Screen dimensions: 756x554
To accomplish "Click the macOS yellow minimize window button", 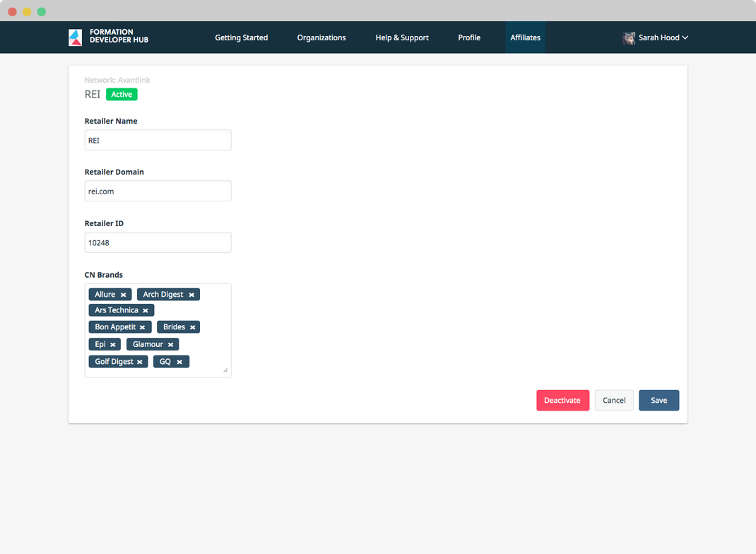I will pos(27,11).
